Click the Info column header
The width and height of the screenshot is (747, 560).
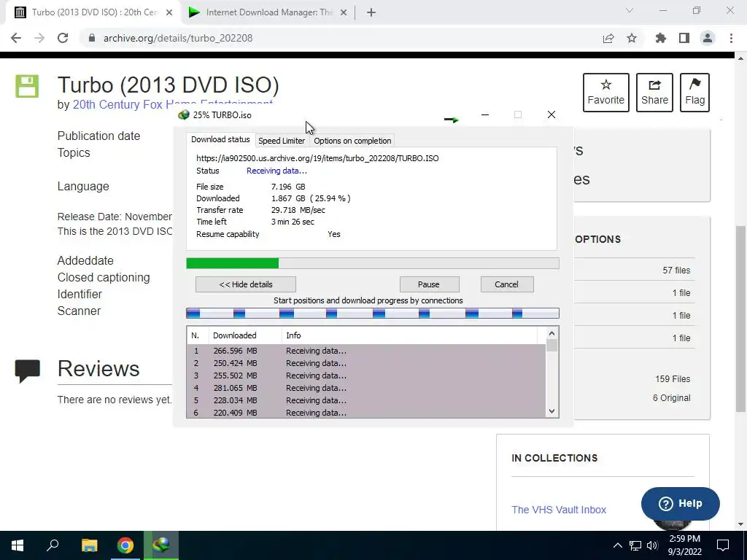click(x=410, y=335)
